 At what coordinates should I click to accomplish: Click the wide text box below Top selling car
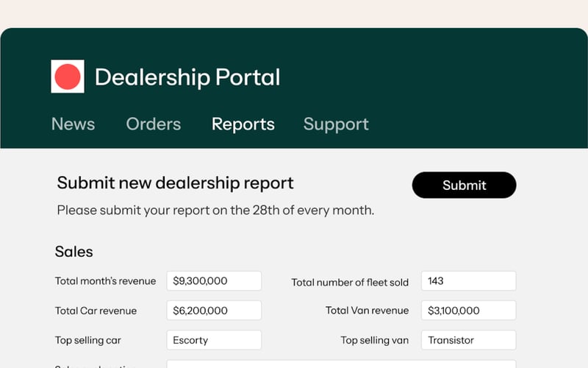(x=341, y=364)
